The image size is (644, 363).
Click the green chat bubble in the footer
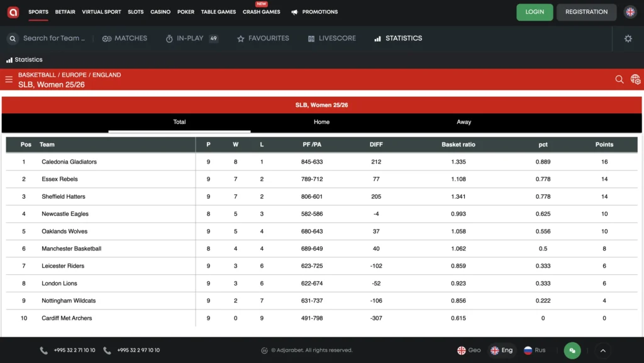572,350
